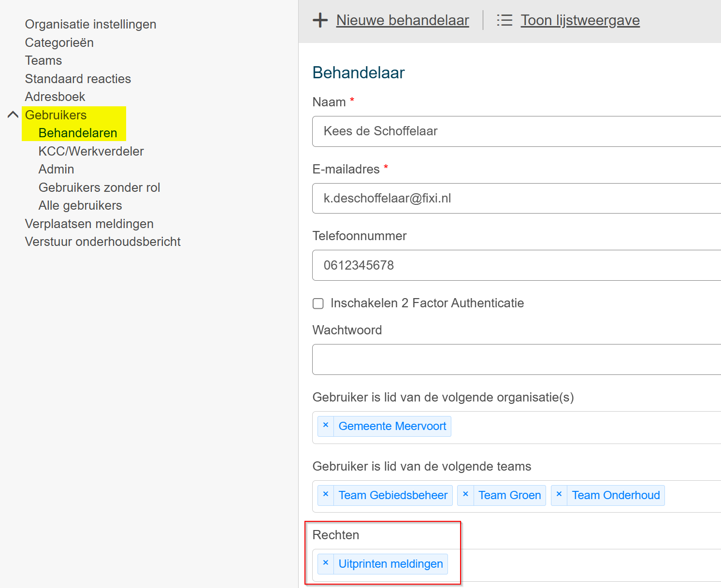Click the E-mailadres input field
Screen dimensions: 721x588
[x=517, y=198]
